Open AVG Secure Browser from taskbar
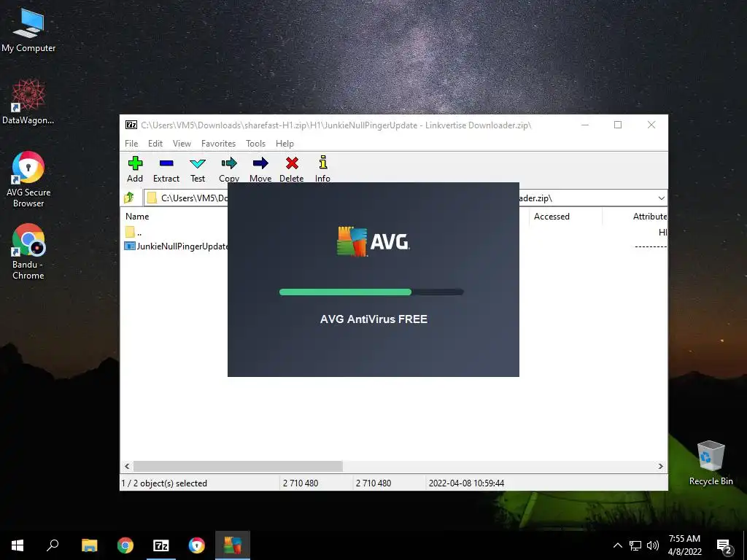 point(197,545)
